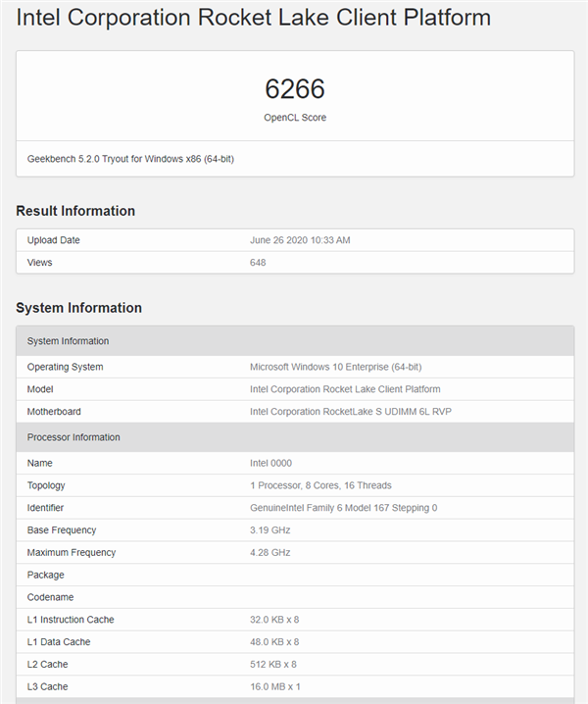Click the Result Information heading
588x704 pixels.
tap(75, 211)
